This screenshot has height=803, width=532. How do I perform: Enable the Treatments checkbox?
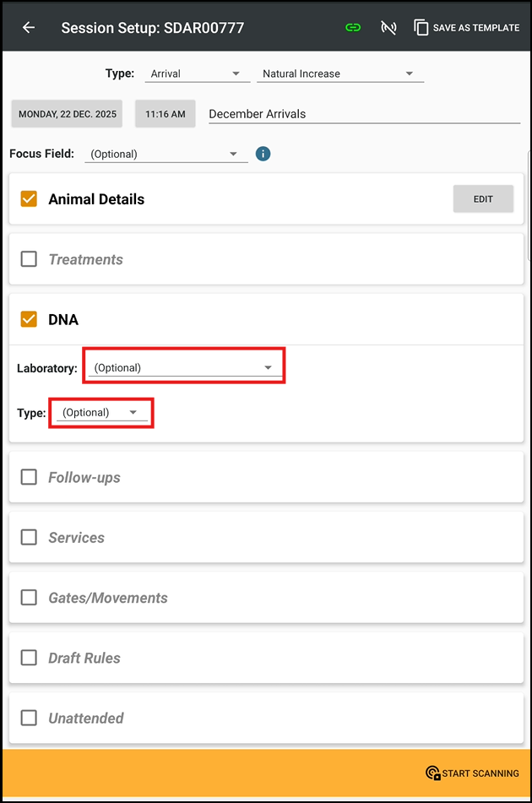tap(30, 259)
